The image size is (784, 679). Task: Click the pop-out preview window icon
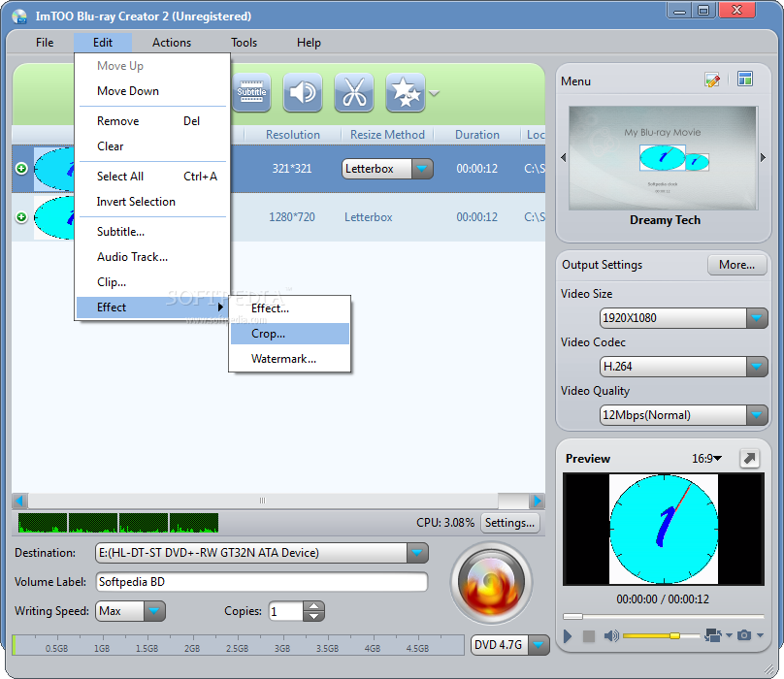coord(749,458)
